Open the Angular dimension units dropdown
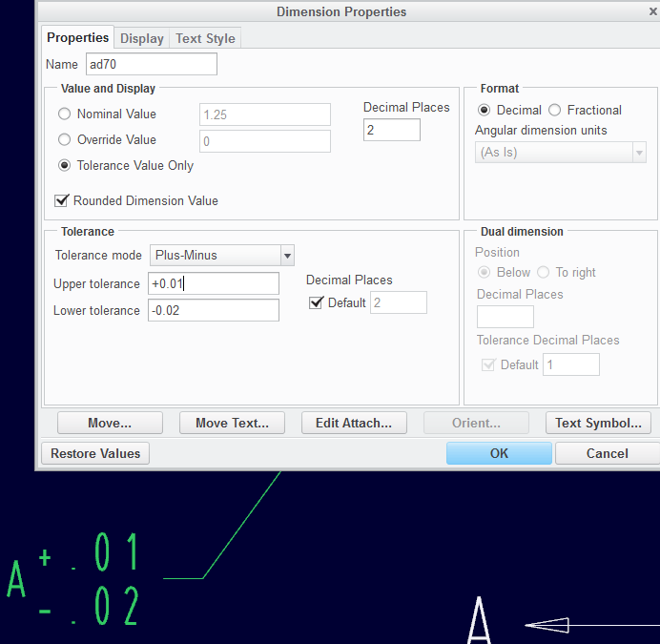The height and width of the screenshot is (644, 660). click(x=560, y=152)
